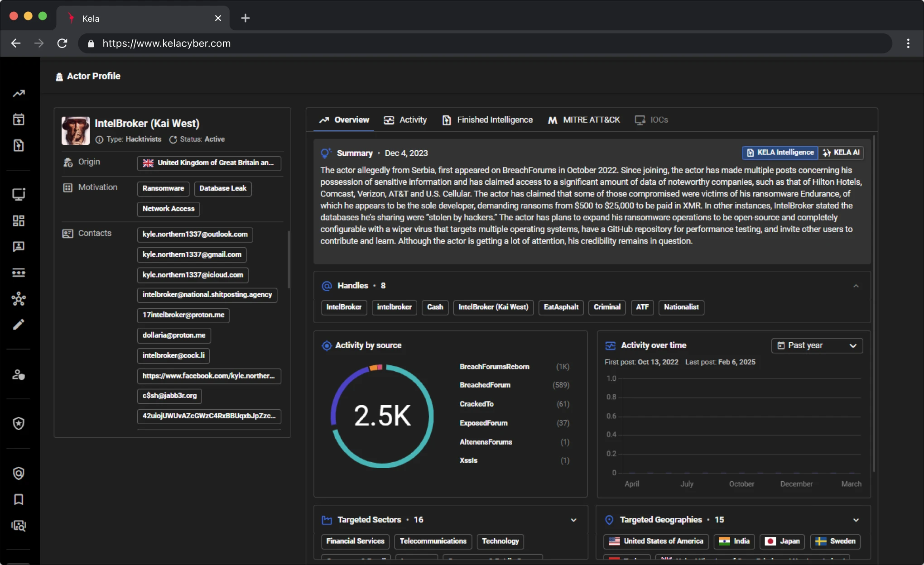Click the contacts list scrollbar
The width and height of the screenshot is (924, 565).
(289, 259)
